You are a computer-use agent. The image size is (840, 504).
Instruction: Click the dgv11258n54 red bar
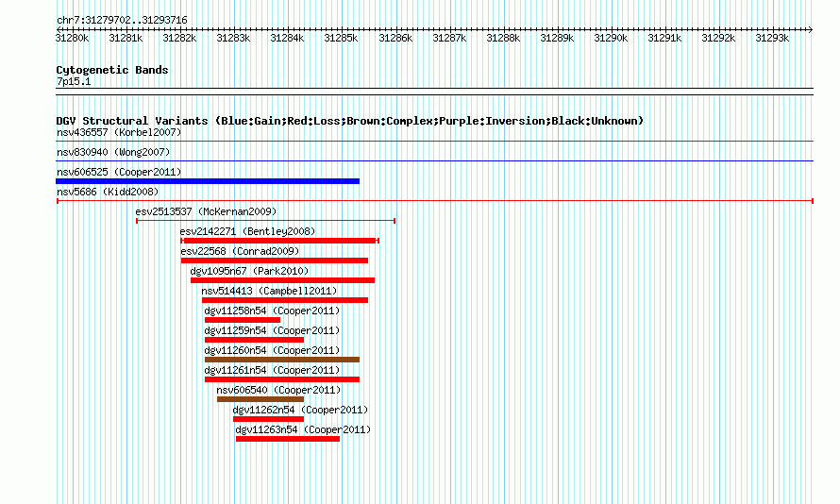[x=243, y=320]
